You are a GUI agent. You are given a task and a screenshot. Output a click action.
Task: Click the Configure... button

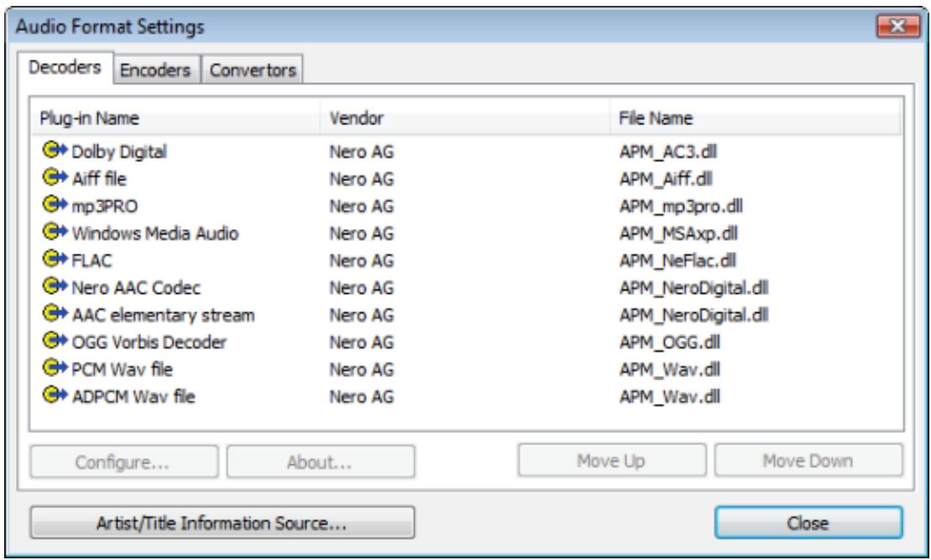click(x=123, y=462)
